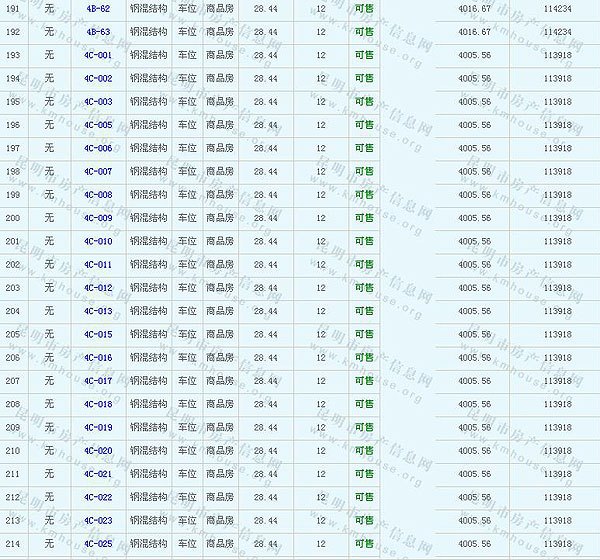
Task: Click the 4C-013 unit link
Action: (x=98, y=311)
